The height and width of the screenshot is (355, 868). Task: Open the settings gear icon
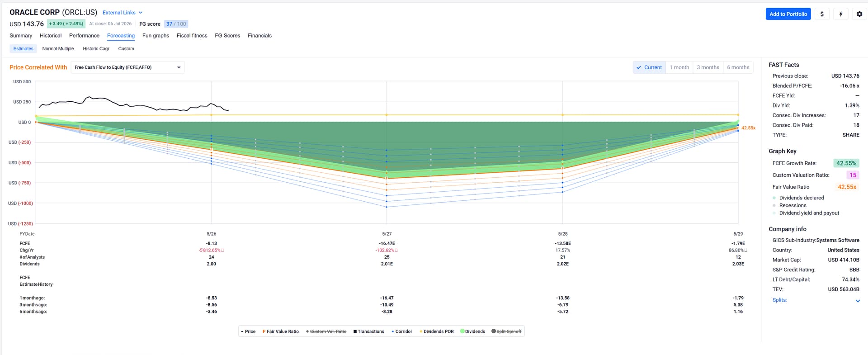coord(859,14)
